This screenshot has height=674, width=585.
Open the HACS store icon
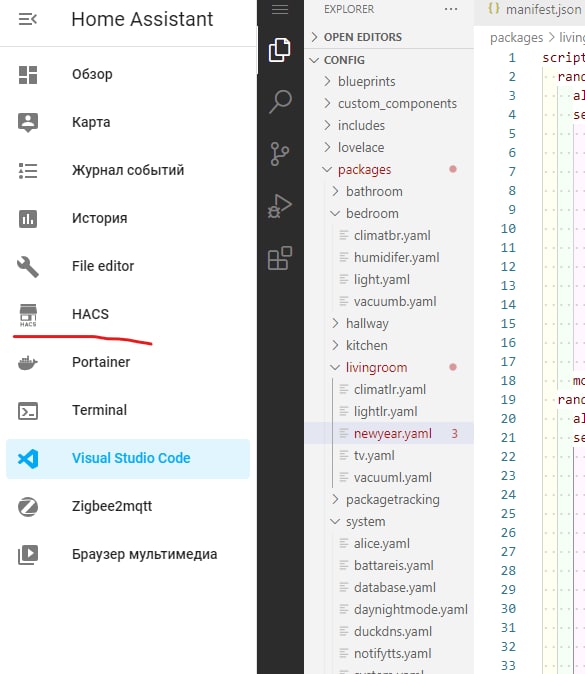point(28,315)
